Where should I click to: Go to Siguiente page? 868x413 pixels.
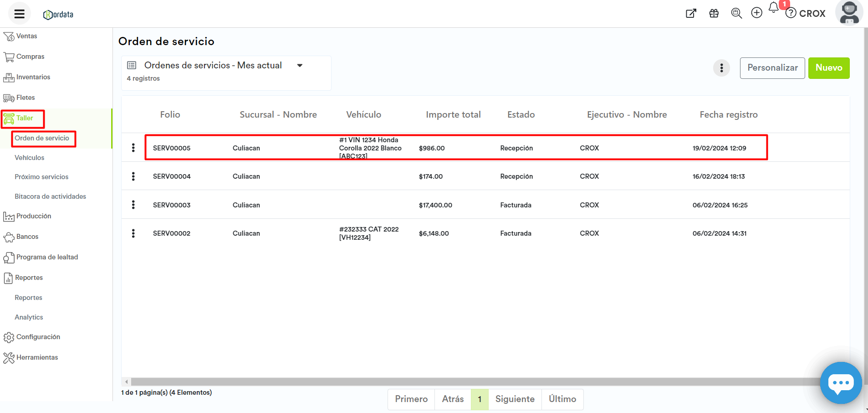click(x=515, y=399)
